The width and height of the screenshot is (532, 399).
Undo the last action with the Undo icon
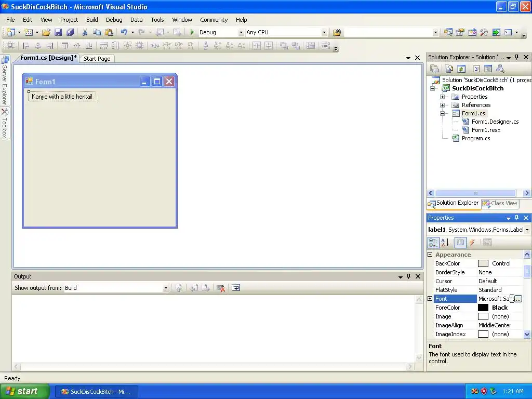[x=124, y=32]
